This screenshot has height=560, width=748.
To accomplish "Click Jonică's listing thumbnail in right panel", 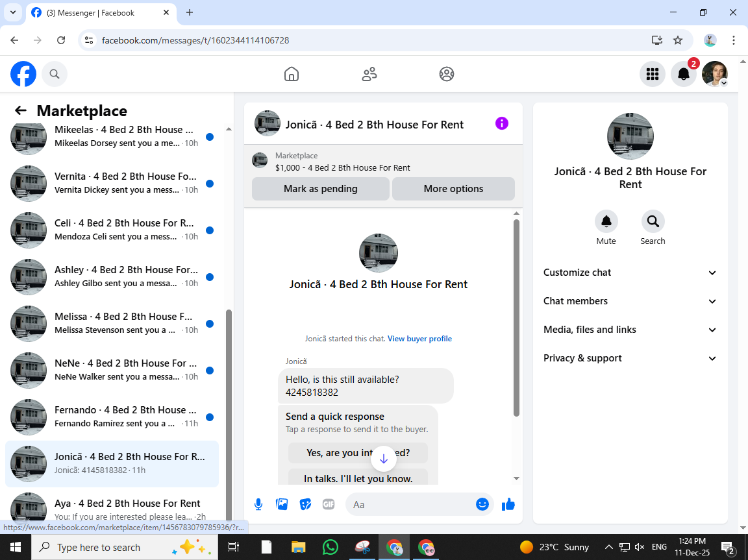I will 630,136.
